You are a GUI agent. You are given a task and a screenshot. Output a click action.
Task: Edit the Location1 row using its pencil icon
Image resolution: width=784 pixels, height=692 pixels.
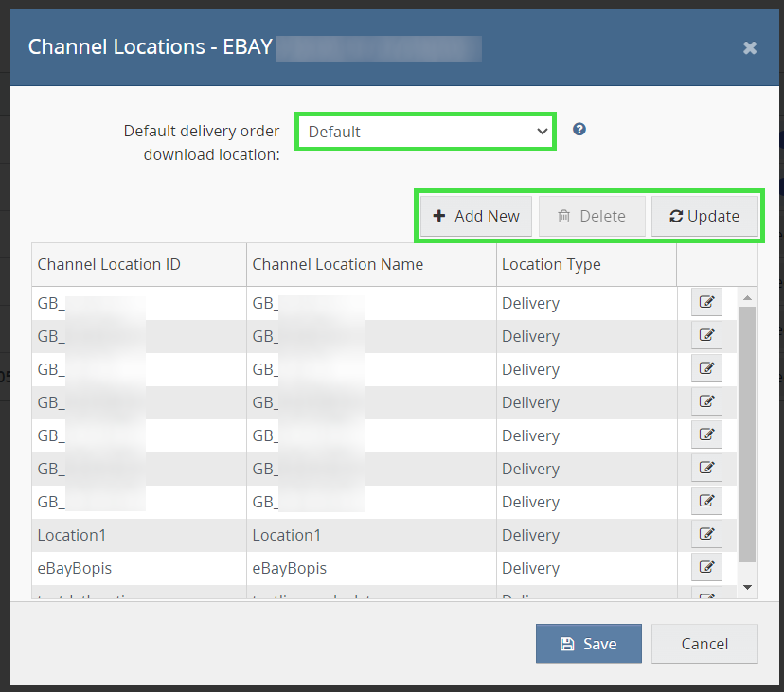(706, 535)
